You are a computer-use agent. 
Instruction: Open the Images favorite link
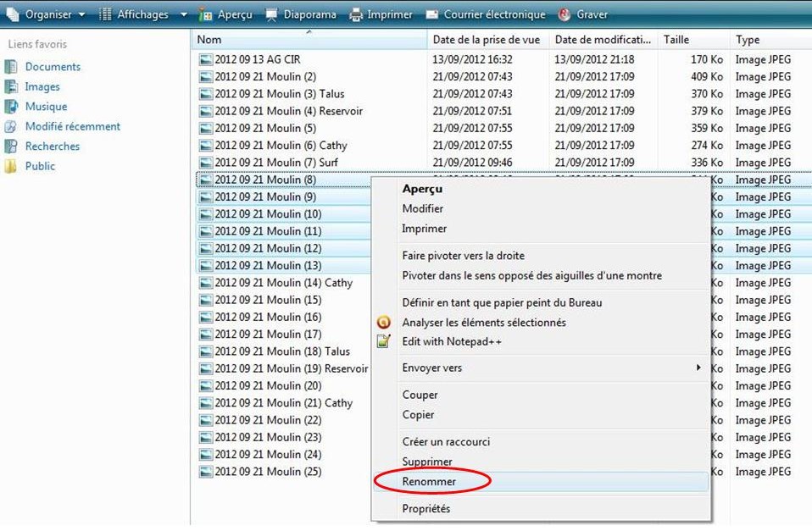click(42, 86)
